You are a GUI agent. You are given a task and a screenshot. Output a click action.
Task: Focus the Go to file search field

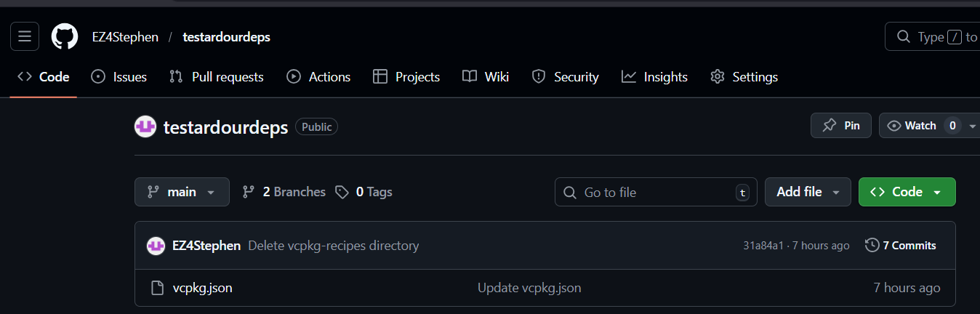[x=654, y=192]
